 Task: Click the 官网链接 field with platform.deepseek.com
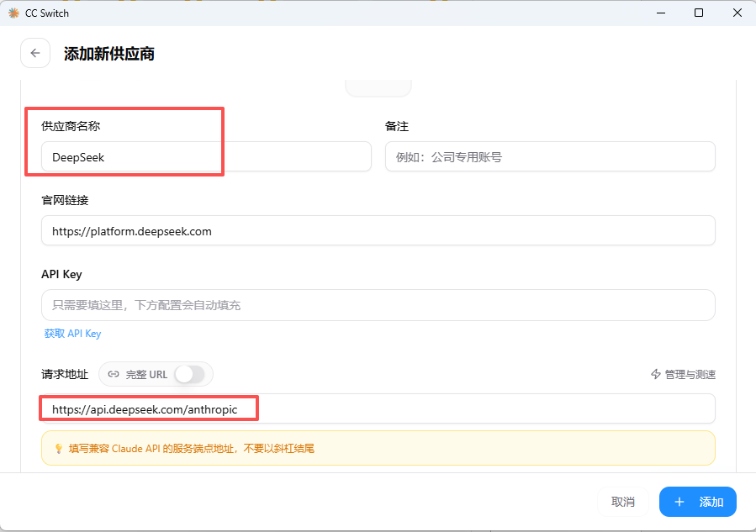pos(378,231)
